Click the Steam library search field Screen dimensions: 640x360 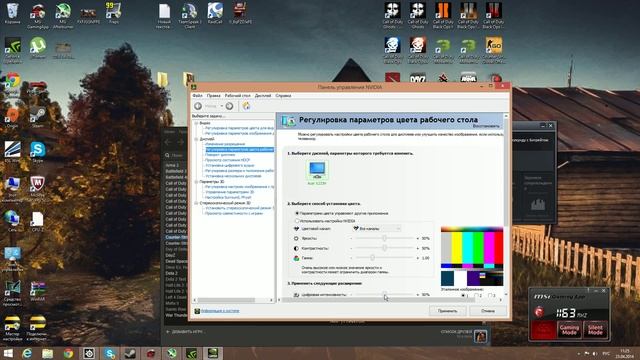pyautogui.click(x=176, y=156)
